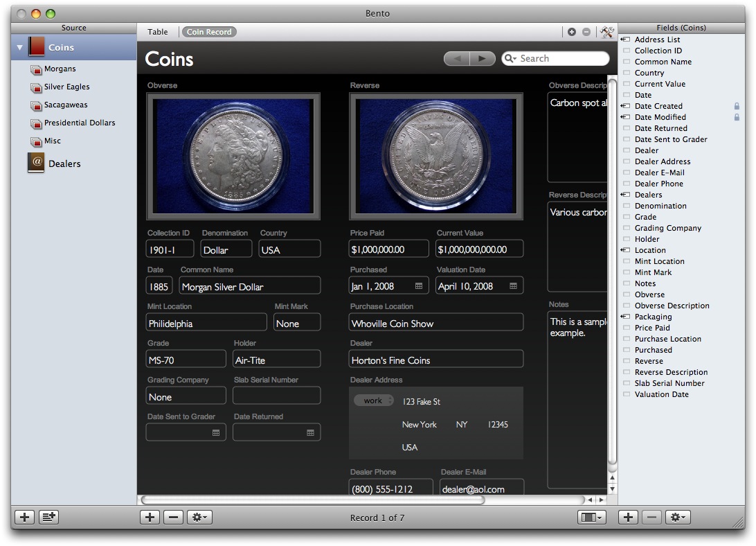Click the Mint Location field

206,323
